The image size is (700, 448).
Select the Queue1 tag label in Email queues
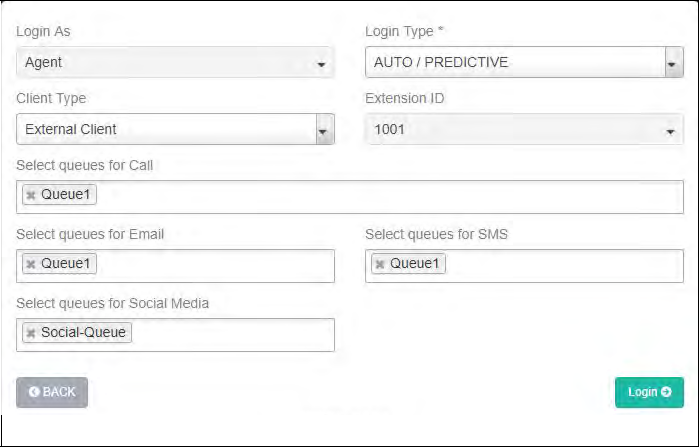click(x=66, y=264)
